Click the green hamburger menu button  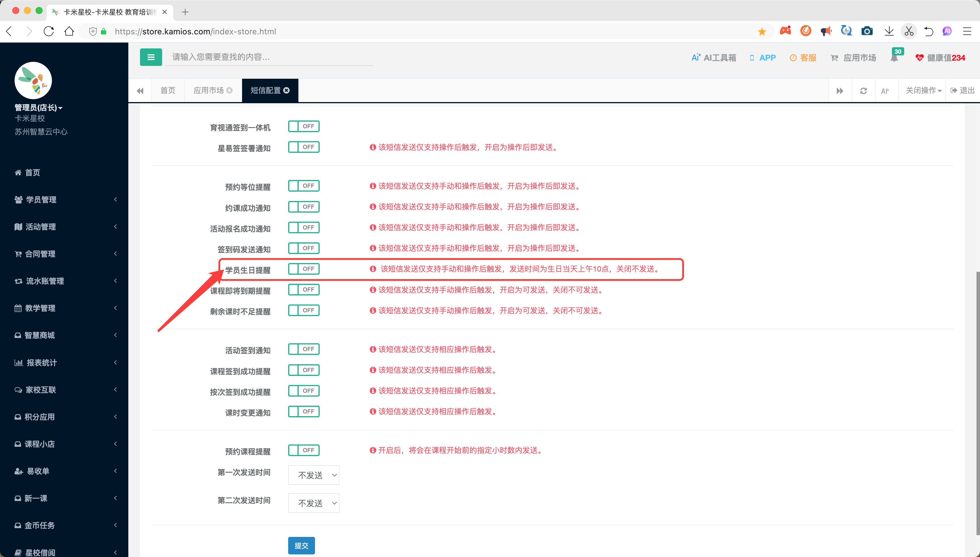151,57
